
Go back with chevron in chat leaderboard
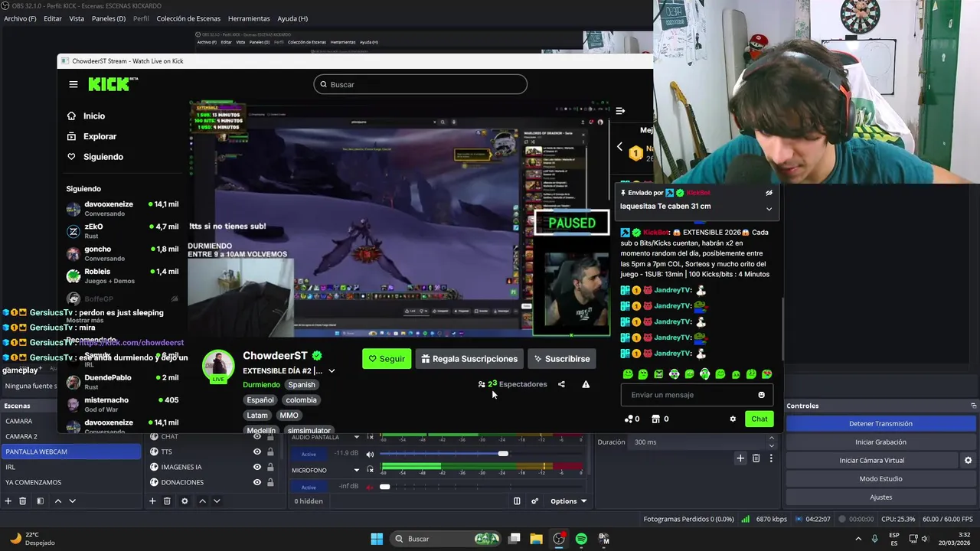tap(619, 147)
